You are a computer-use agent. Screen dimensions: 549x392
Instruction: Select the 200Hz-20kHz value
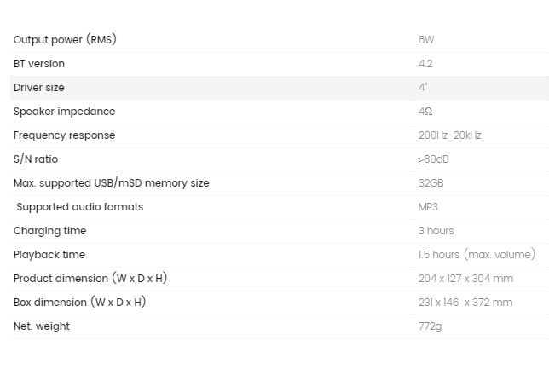pyautogui.click(x=450, y=135)
